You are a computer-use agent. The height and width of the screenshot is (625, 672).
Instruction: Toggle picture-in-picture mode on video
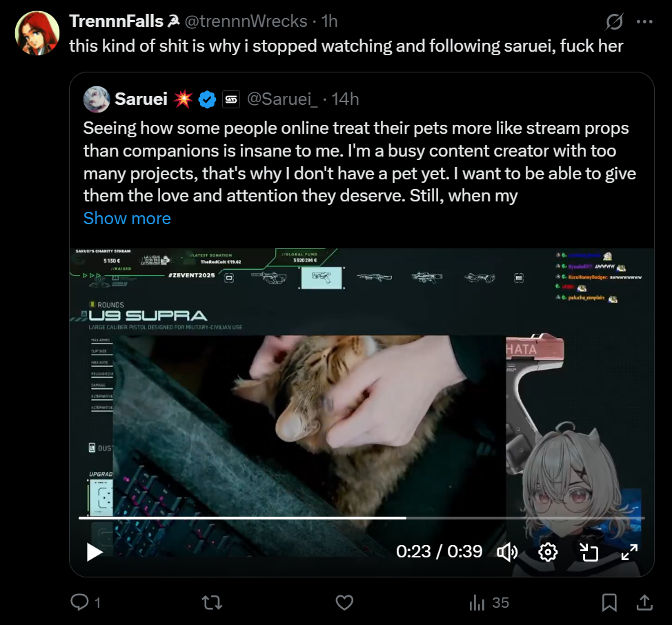tap(589, 552)
